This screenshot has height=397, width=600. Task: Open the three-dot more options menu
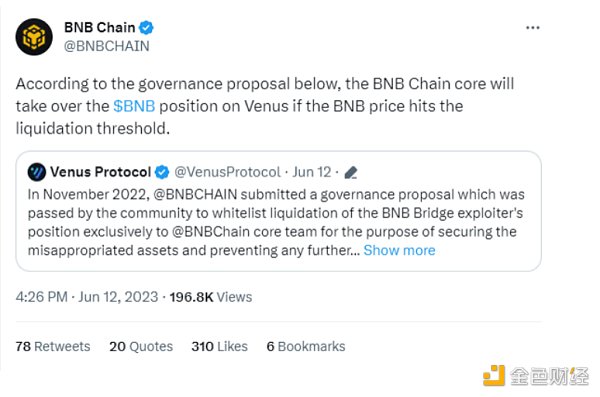pos(533,28)
